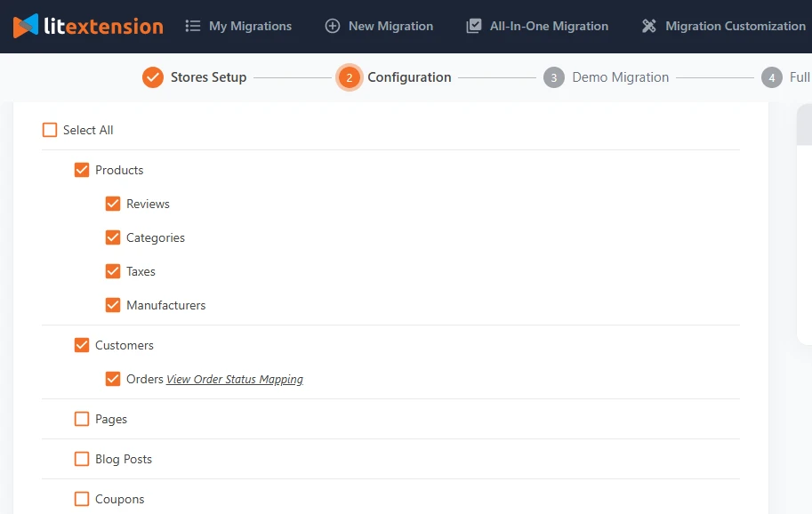Click the Taxes label text

(x=141, y=271)
